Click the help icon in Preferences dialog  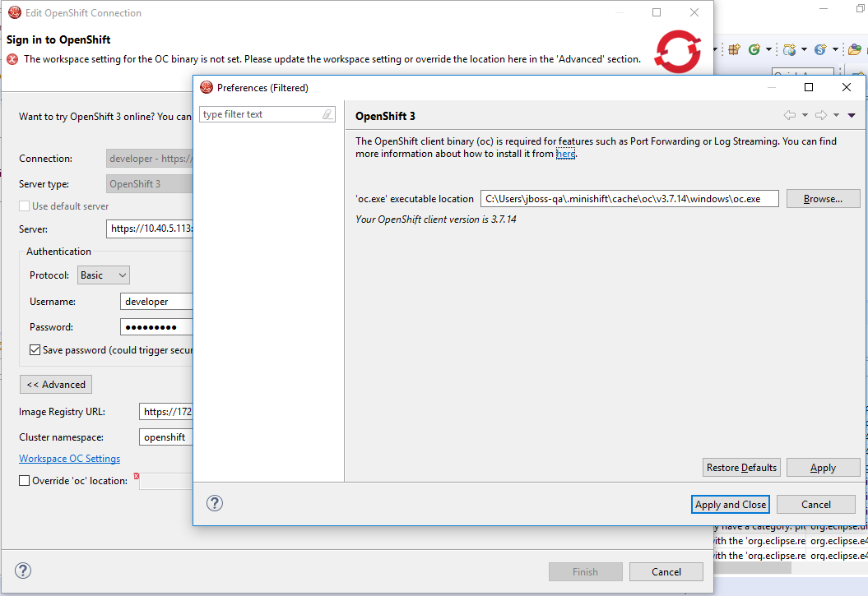click(215, 503)
